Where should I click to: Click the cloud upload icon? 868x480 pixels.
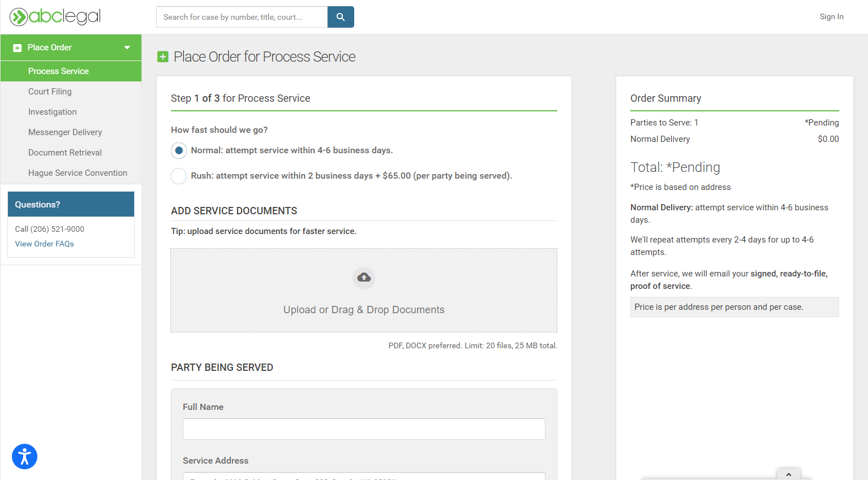pyautogui.click(x=364, y=278)
